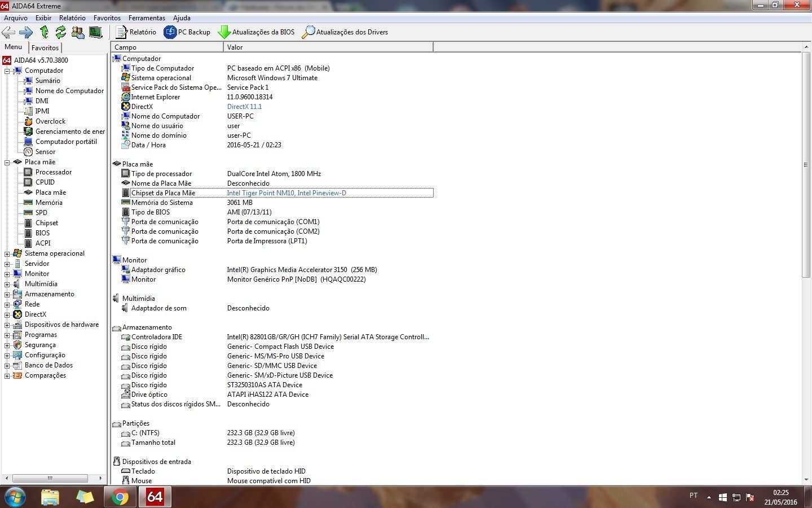
Task: Click the users management toolbar icon
Action: coord(78,32)
